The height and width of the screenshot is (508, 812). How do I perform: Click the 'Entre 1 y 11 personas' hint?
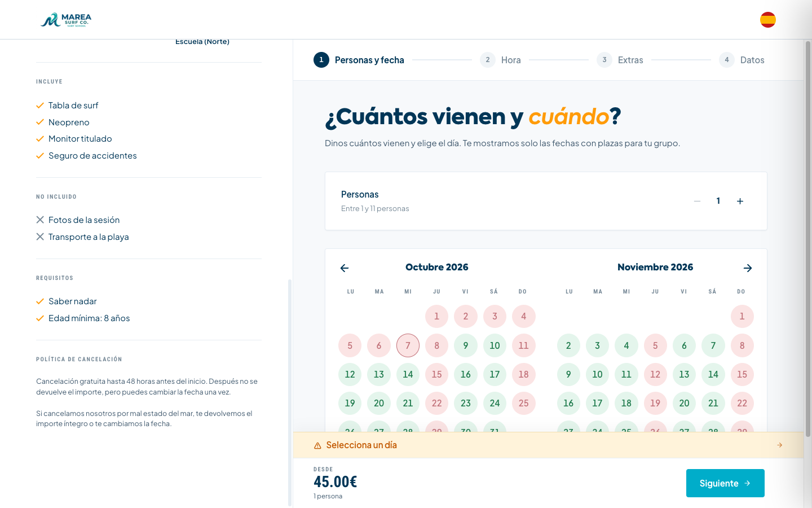point(375,209)
